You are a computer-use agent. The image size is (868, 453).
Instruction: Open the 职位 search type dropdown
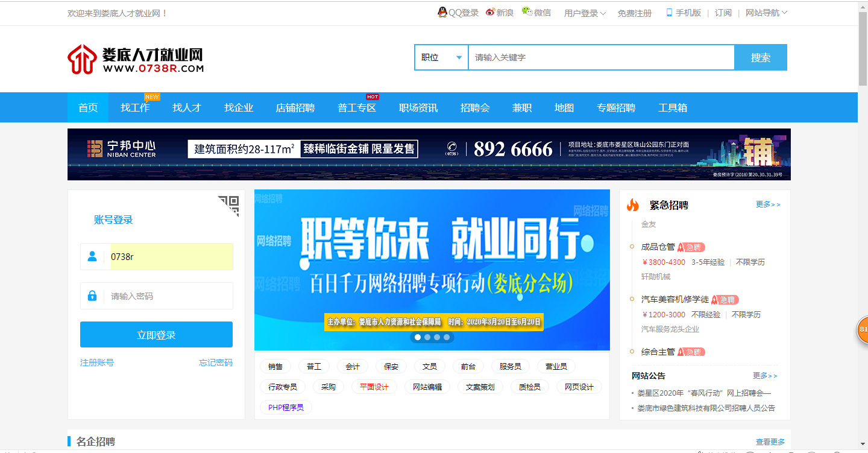click(441, 57)
